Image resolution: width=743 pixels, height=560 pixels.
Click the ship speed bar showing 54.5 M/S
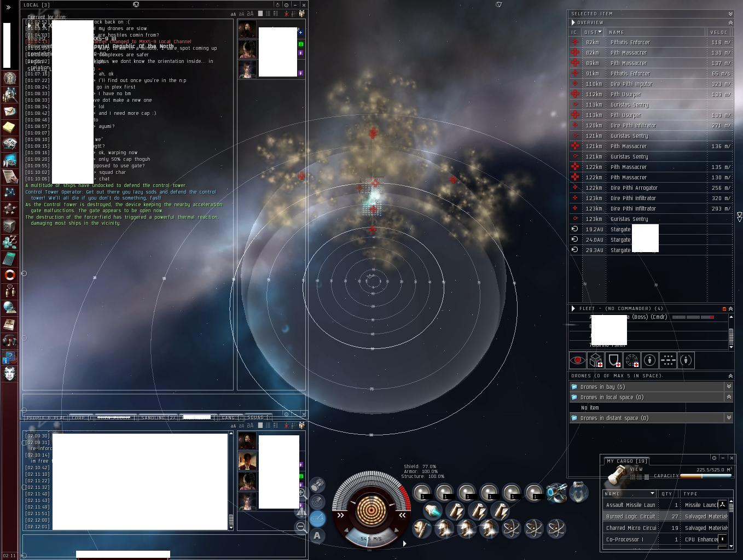[x=371, y=539]
